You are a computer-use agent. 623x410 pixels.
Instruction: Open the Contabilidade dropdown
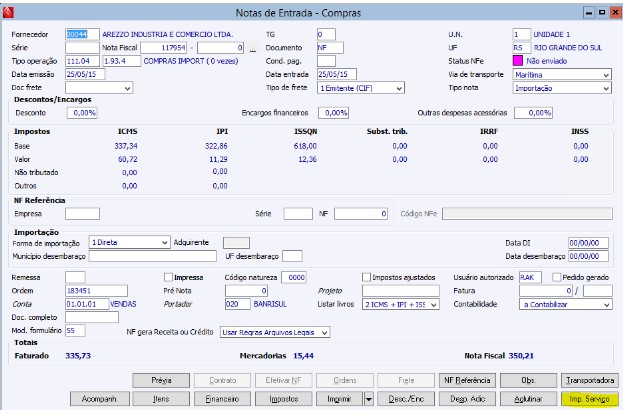point(565,304)
